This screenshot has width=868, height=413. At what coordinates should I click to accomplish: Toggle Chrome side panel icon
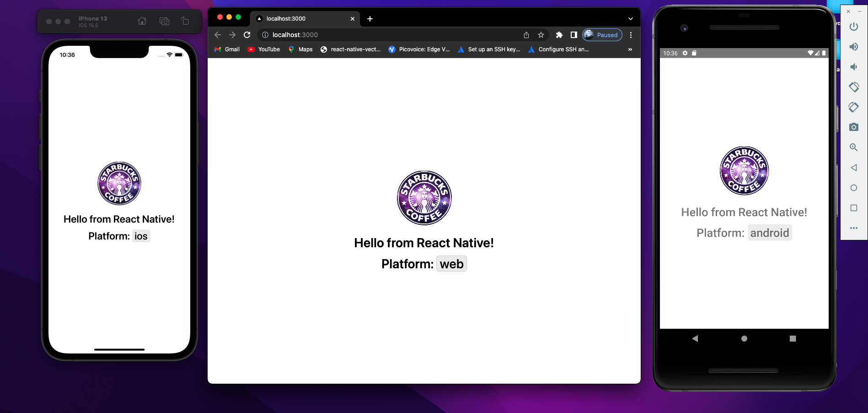click(x=573, y=35)
